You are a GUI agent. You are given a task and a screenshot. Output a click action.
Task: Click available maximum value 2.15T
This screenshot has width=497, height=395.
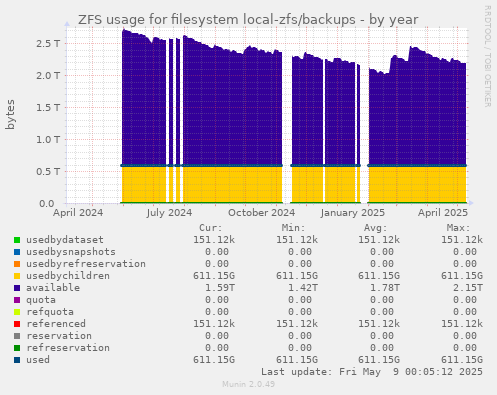[x=467, y=288]
